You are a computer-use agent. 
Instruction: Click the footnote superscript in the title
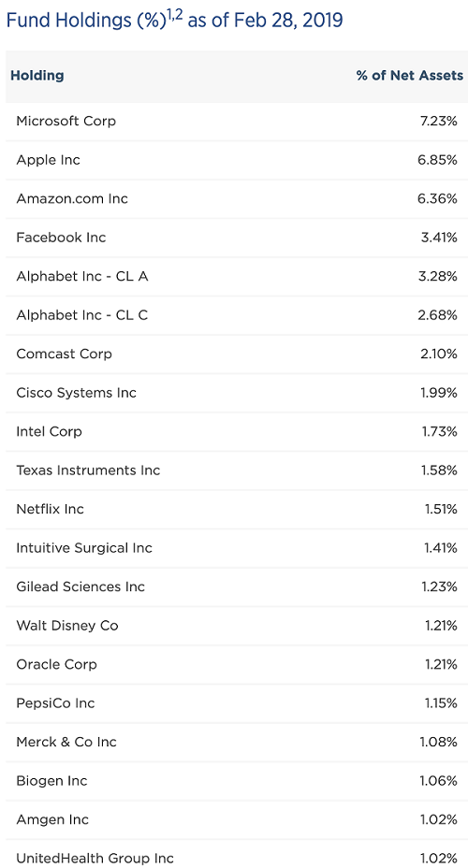[174, 13]
